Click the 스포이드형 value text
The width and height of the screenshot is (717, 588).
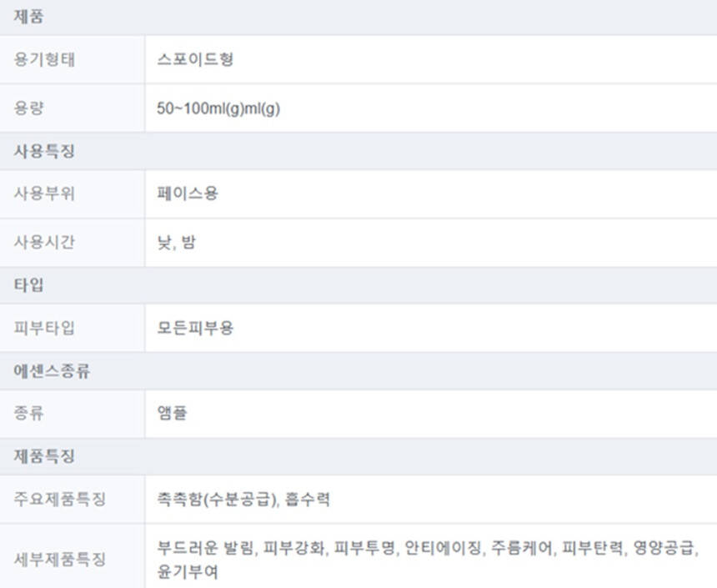pos(195,59)
